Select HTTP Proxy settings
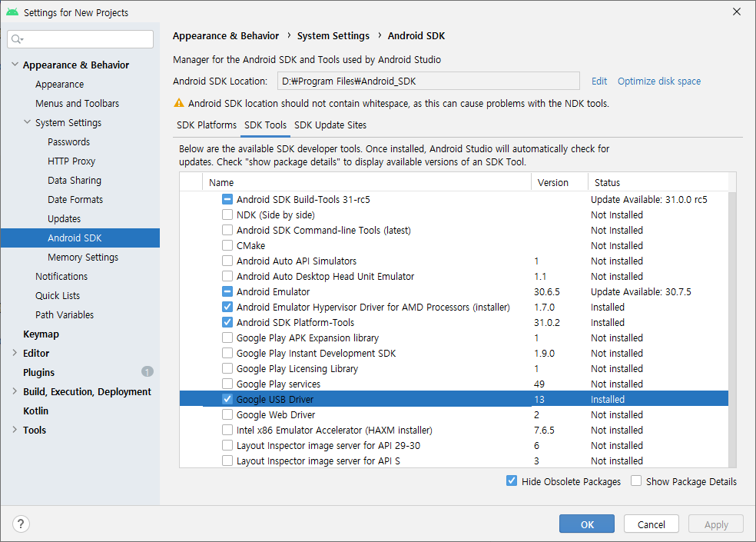The height and width of the screenshot is (542, 756). coord(71,161)
